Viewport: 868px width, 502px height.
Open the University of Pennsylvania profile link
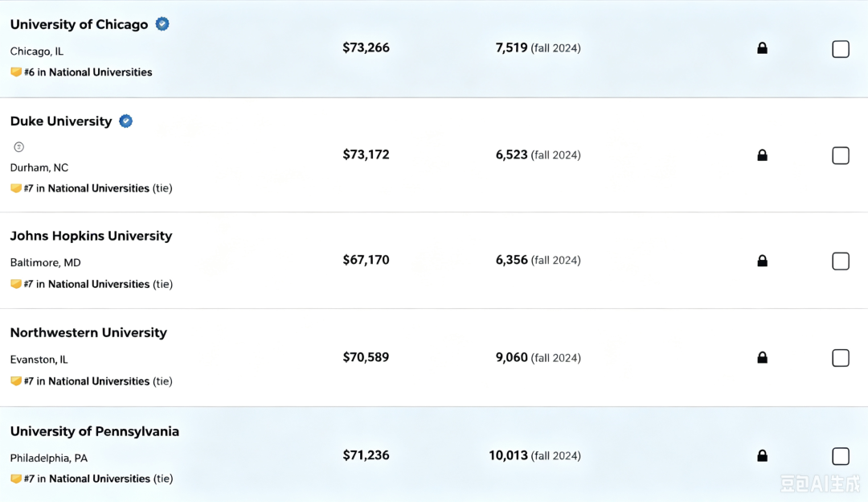(x=95, y=431)
